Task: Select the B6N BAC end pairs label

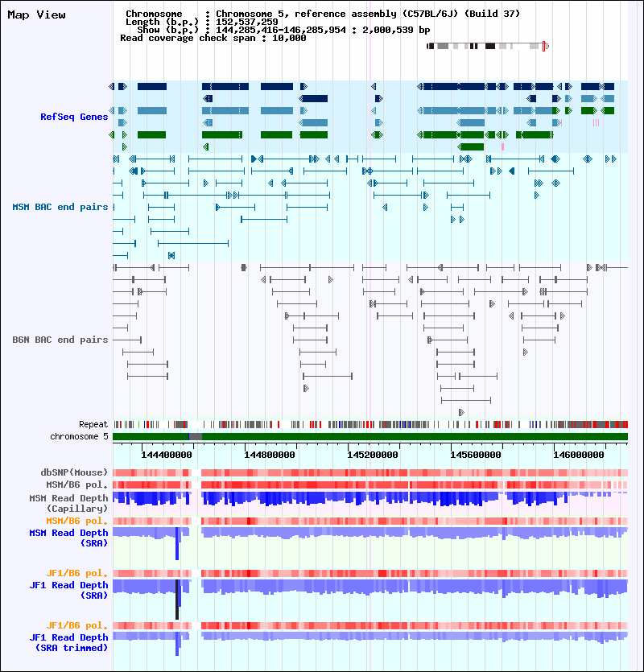Action: 60,340
